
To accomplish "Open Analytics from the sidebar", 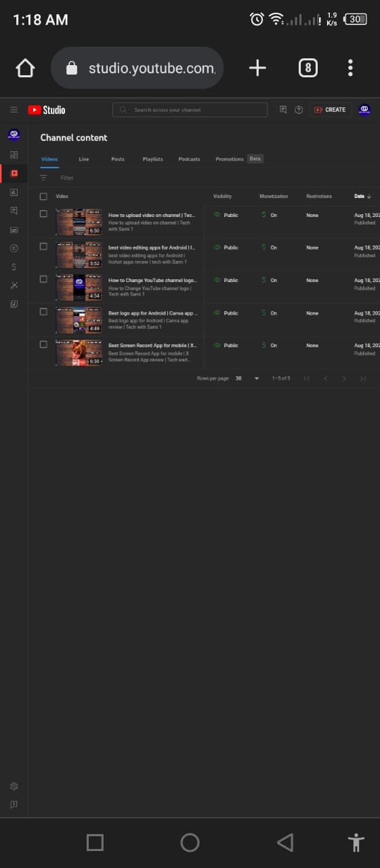I will (14, 192).
